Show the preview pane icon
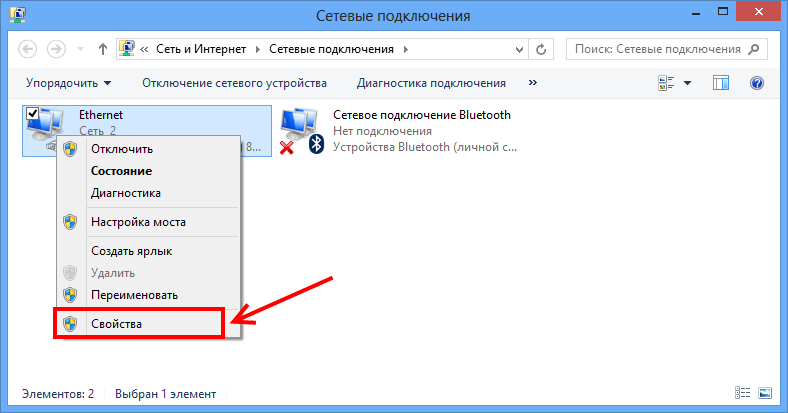The height and width of the screenshot is (413, 788). pyautogui.click(x=722, y=83)
